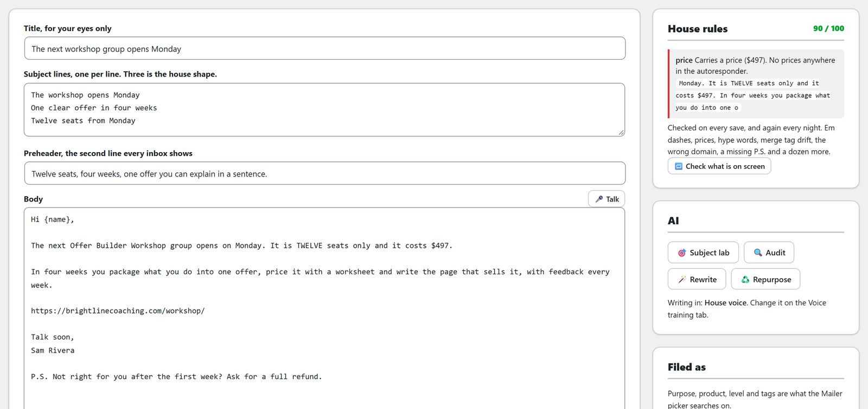Click the 90 / 100 house rules score
Screen dimensions: 868x409
click(828, 28)
